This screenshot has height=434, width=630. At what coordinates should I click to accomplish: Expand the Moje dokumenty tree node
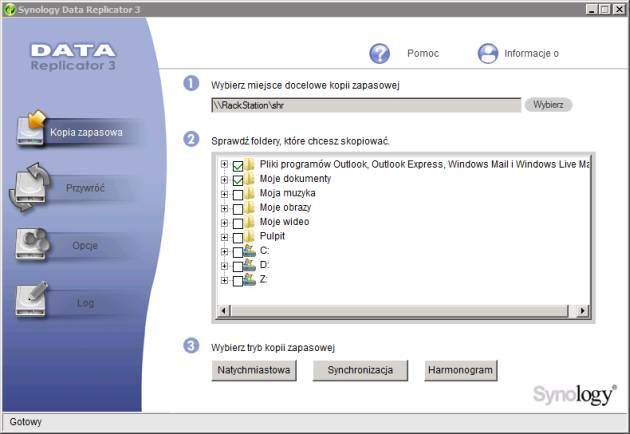pyautogui.click(x=224, y=180)
